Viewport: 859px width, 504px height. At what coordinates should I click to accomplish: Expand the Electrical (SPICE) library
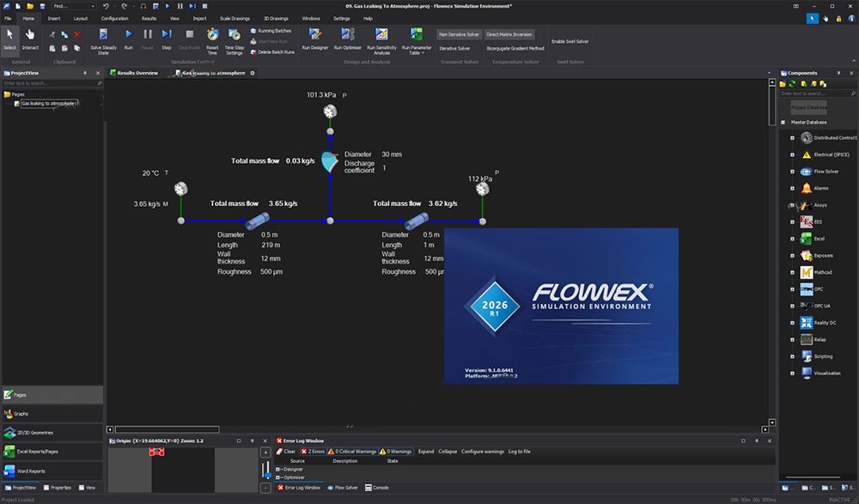tap(792, 155)
